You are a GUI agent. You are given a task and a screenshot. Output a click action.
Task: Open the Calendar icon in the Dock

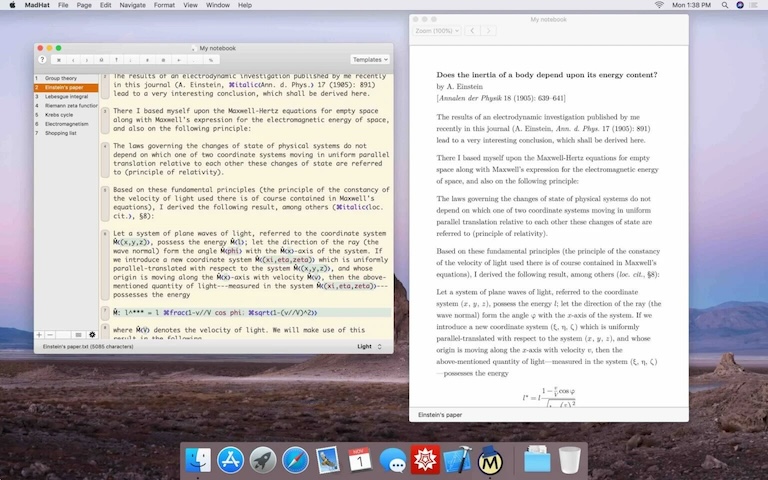360,460
